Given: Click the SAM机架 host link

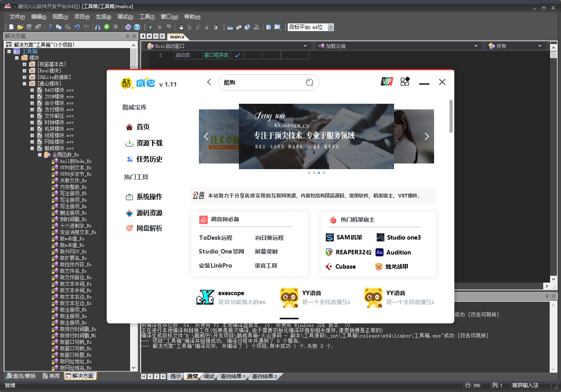Looking at the screenshot, I should coord(344,237).
